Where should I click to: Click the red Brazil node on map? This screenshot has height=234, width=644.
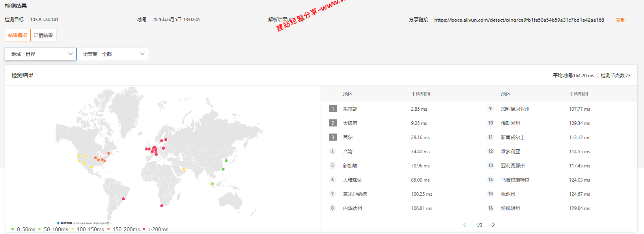click(123, 199)
